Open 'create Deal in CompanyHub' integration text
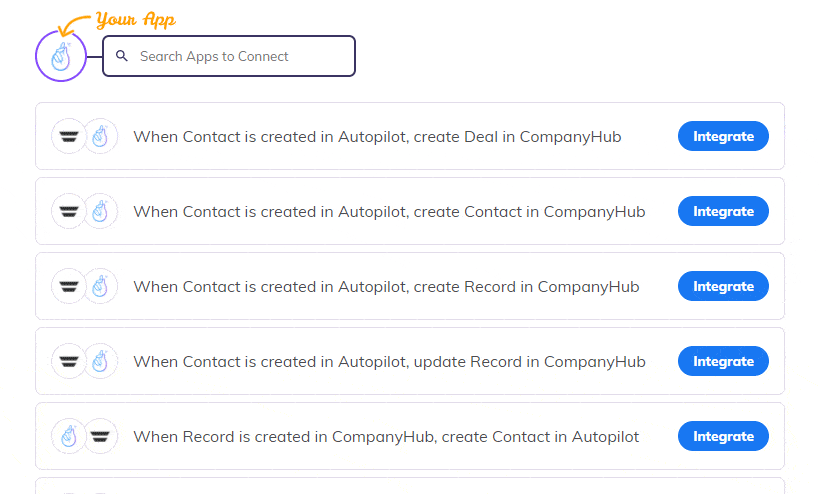The width and height of the screenshot is (819, 494). [x=377, y=136]
